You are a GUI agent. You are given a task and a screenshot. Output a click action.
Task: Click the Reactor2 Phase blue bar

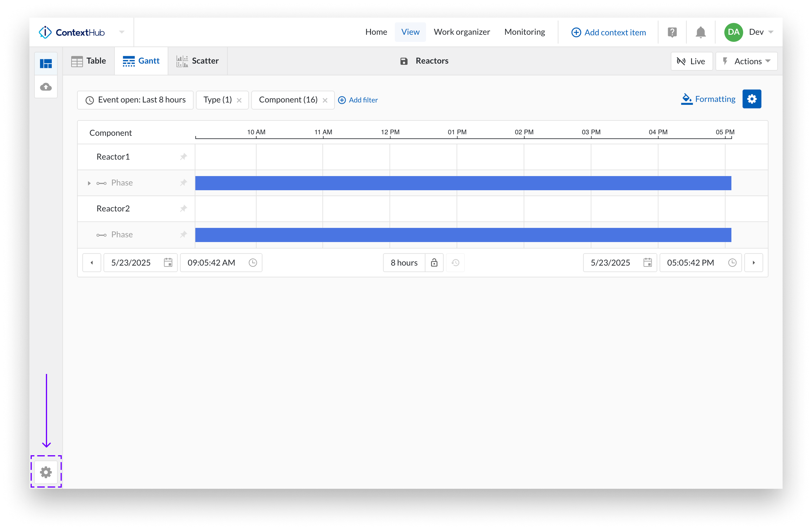click(x=463, y=235)
